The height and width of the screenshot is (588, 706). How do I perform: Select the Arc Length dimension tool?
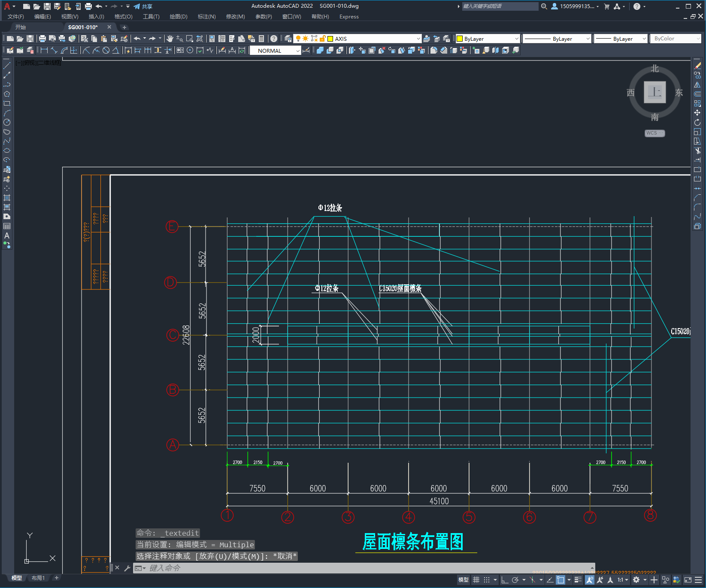point(64,50)
